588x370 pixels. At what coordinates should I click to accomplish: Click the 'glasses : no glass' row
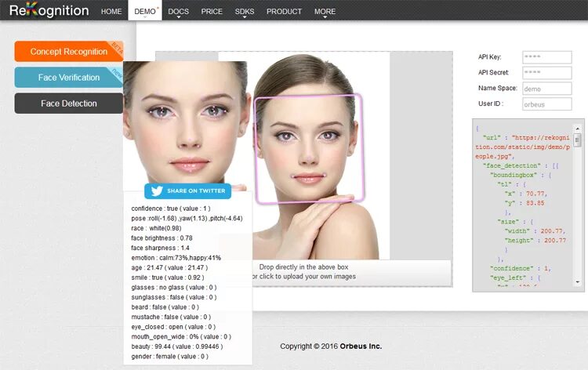pos(174,288)
